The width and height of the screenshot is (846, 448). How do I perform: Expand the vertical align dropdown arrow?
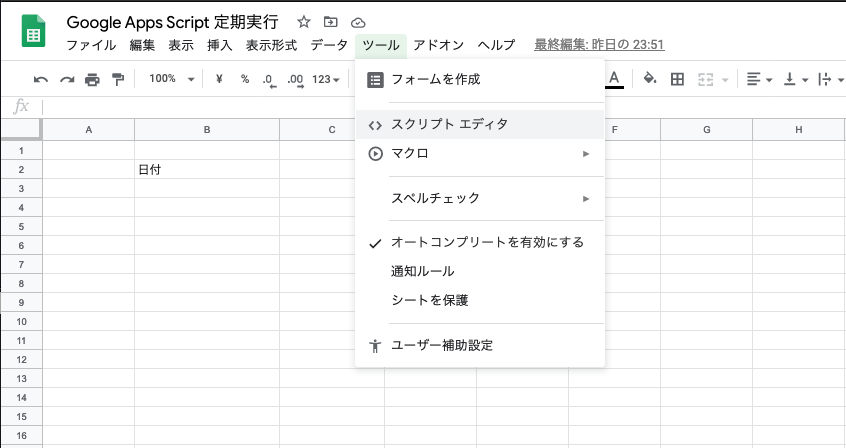click(x=805, y=80)
